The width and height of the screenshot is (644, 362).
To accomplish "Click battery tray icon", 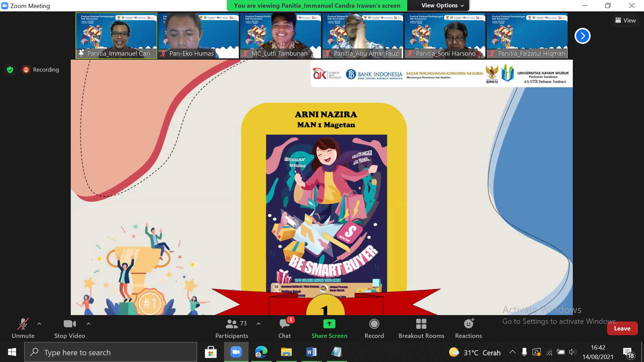I will tap(561, 352).
